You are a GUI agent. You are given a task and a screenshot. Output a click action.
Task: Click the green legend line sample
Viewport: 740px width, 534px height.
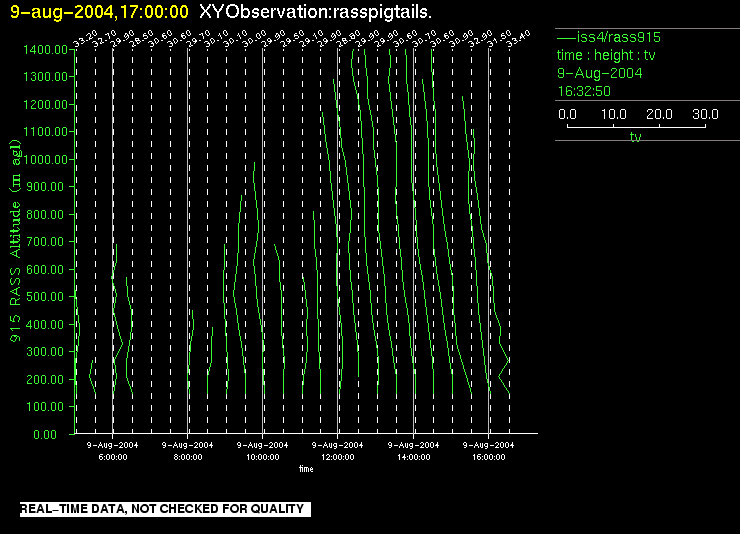566,37
